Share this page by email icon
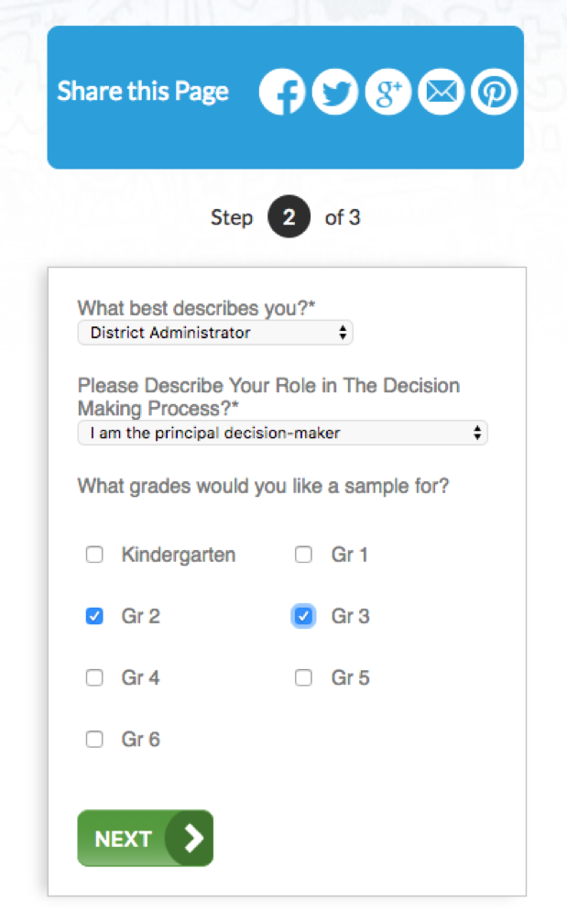This screenshot has height=924, width=567. tap(442, 93)
